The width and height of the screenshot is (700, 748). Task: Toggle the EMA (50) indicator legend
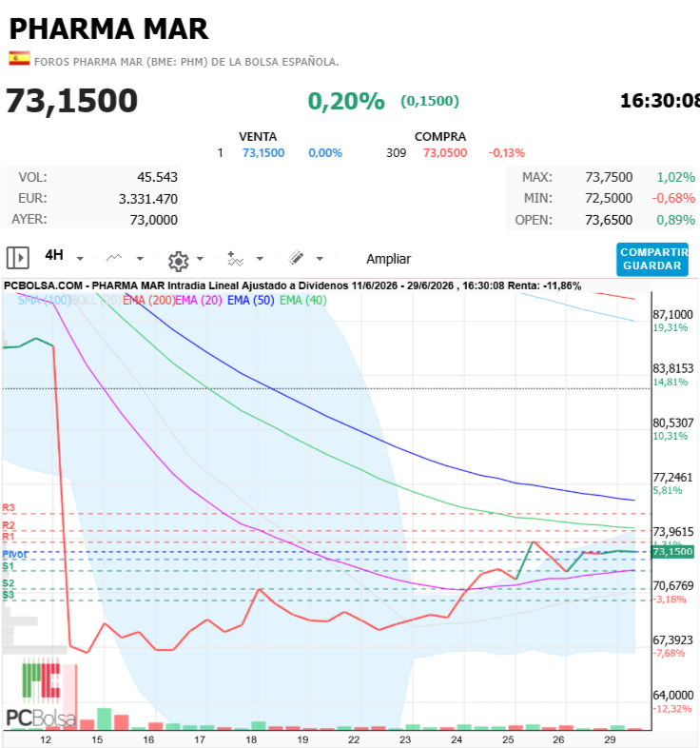click(x=251, y=300)
